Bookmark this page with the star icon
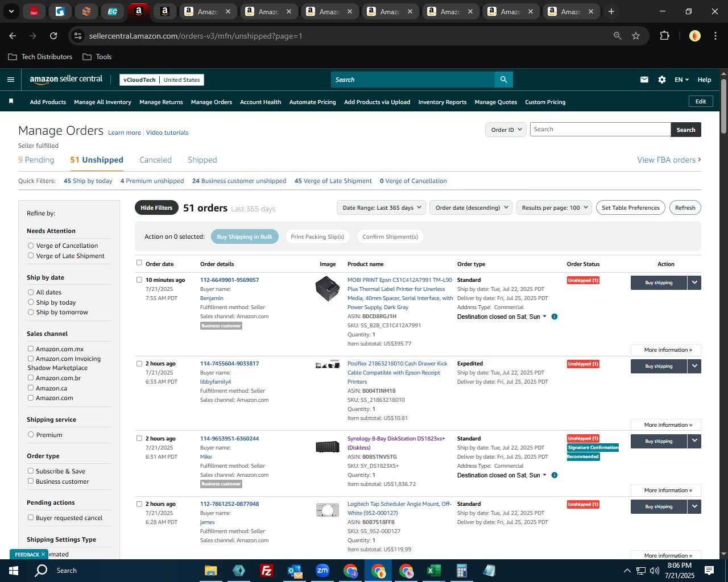Screen dimensions: 728x582 (x=636, y=36)
